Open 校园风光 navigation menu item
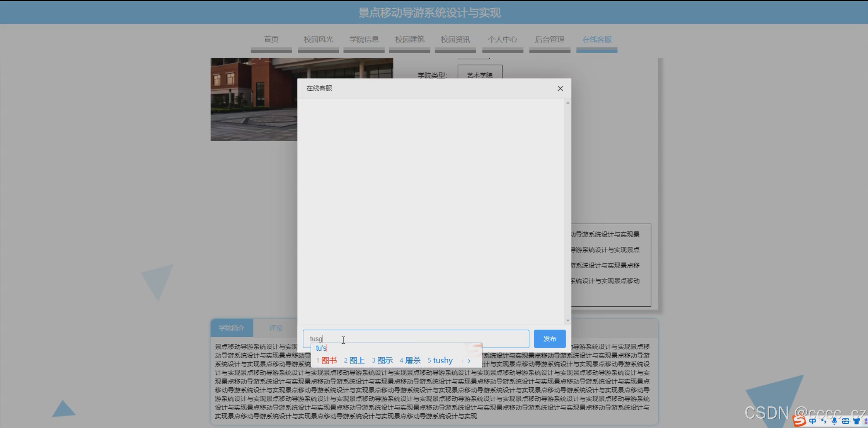Viewport: 868px width, 428px height. [x=318, y=40]
